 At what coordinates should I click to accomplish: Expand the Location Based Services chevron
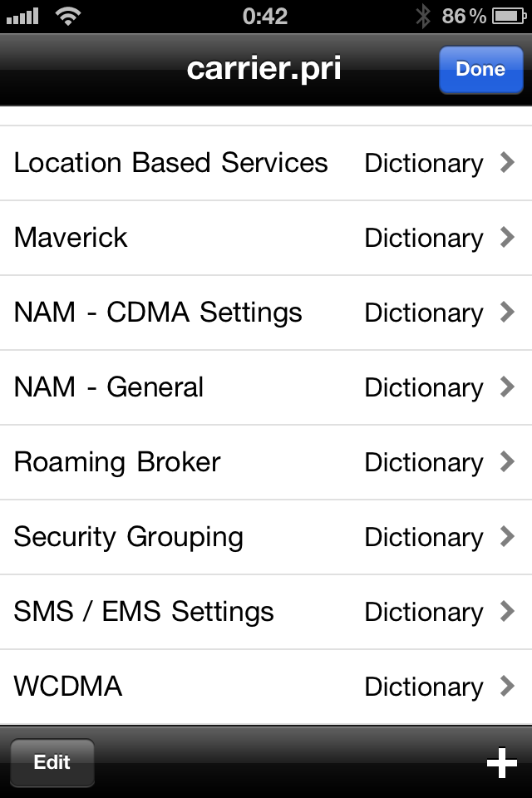click(x=507, y=162)
